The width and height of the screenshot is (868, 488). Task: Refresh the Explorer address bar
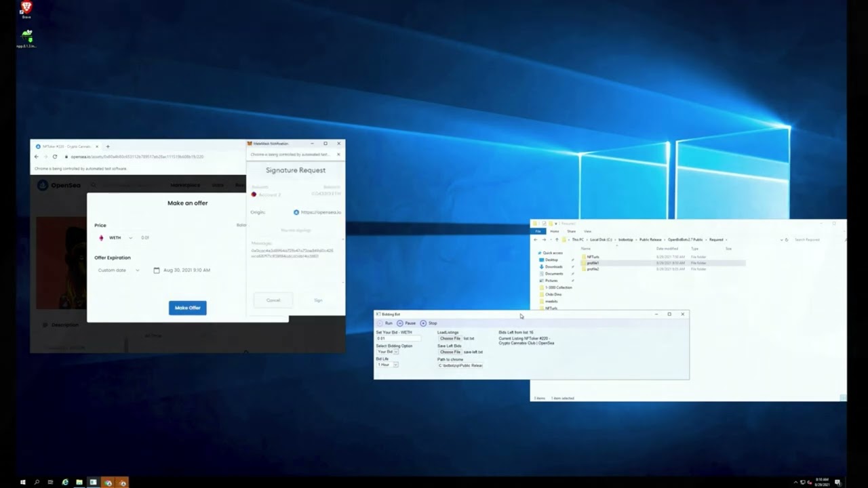[x=786, y=239]
